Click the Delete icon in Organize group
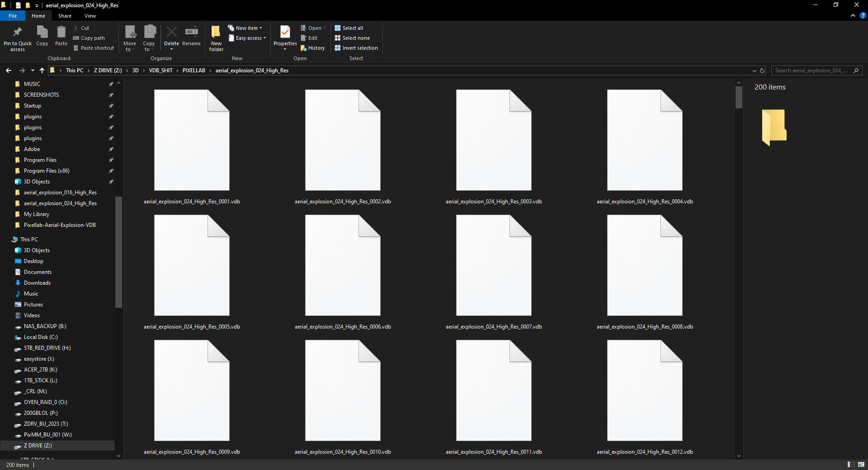 (171, 32)
